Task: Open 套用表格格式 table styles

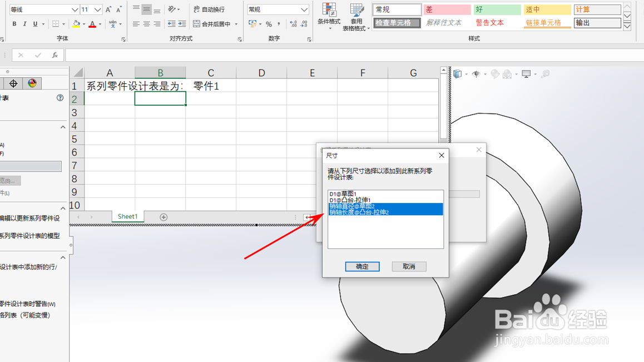Action: [x=356, y=17]
